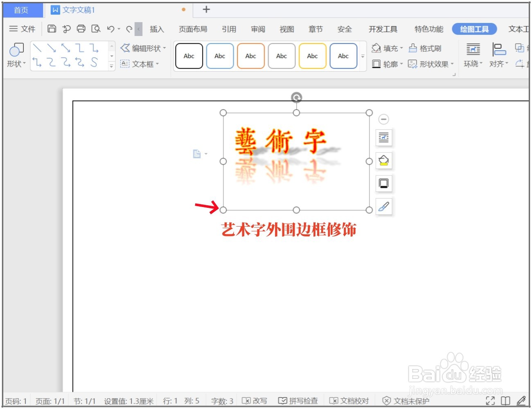Toggle 改写 overwrite mode in status bar
This screenshot has width=532, height=409.
(x=255, y=401)
